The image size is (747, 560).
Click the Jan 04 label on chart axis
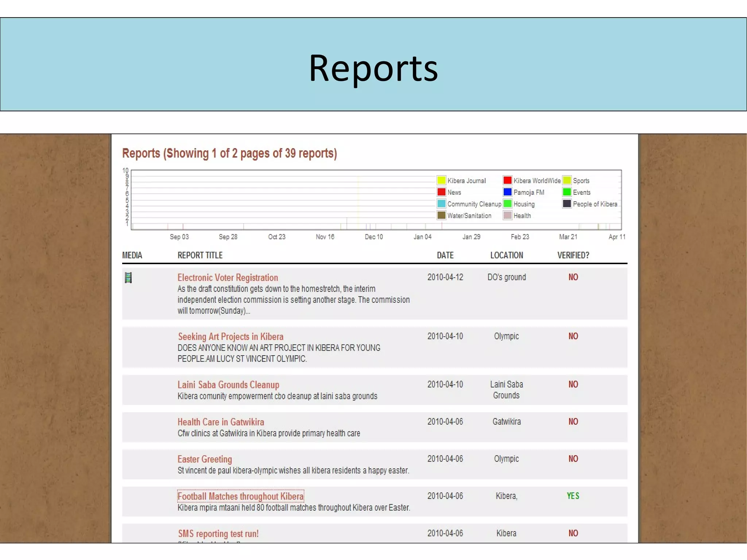[422, 237]
